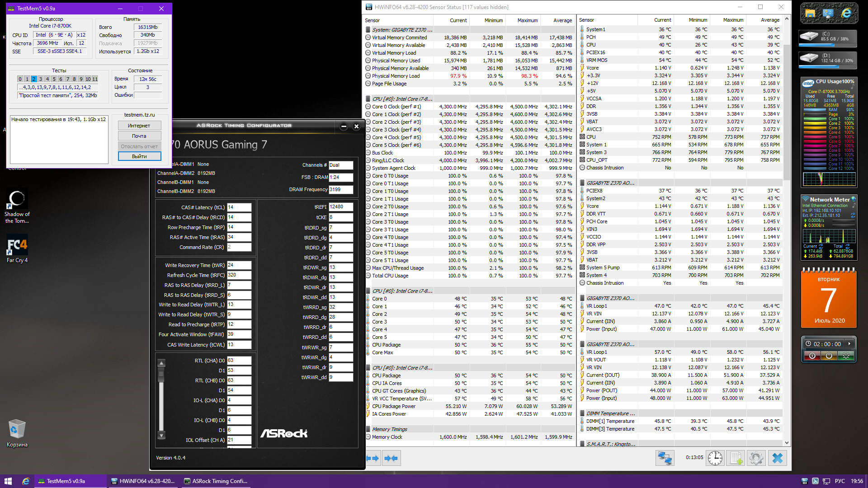Switch to HWiNFO64 taskbar item
The image size is (868, 488).
coord(144,481)
